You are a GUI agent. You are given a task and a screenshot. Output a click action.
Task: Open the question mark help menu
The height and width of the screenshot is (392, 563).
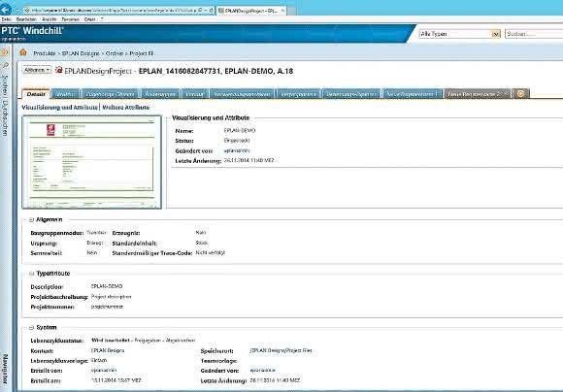point(102,19)
